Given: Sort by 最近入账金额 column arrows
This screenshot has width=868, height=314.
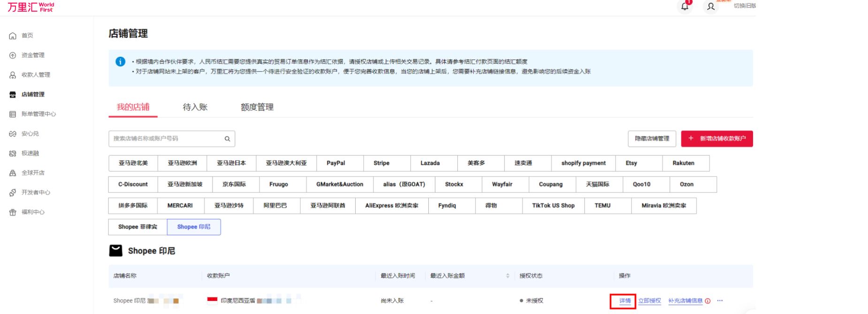Looking at the screenshot, I should (508, 276).
